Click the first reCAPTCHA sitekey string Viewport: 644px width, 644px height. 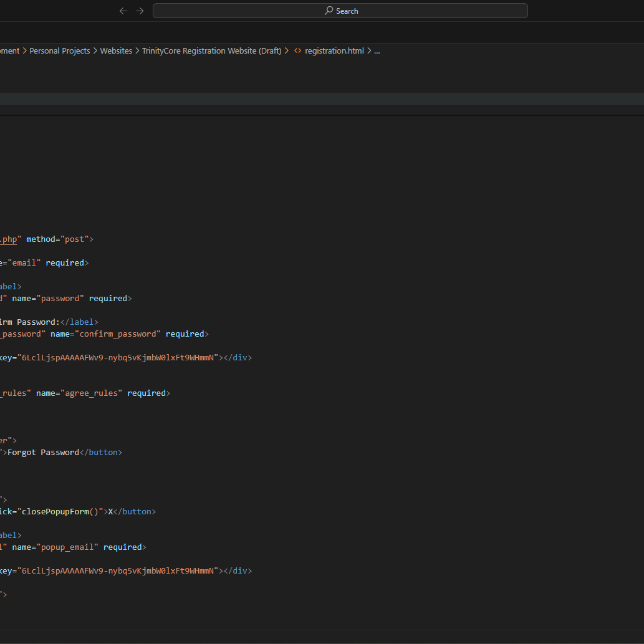[x=118, y=358]
